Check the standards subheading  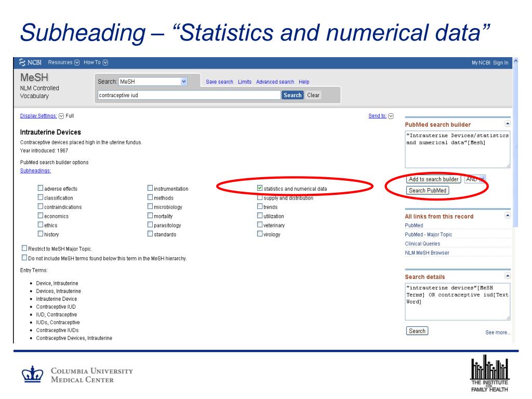click(150, 234)
